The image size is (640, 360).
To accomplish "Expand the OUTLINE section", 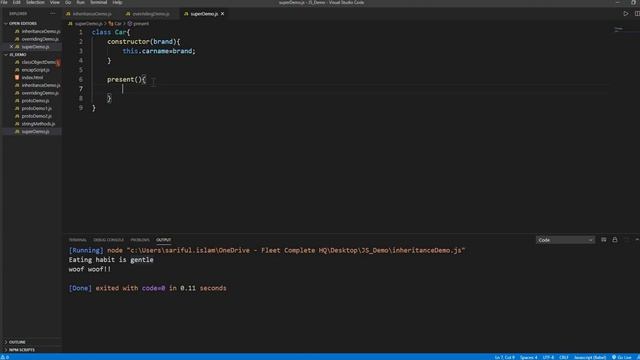I will point(17,342).
